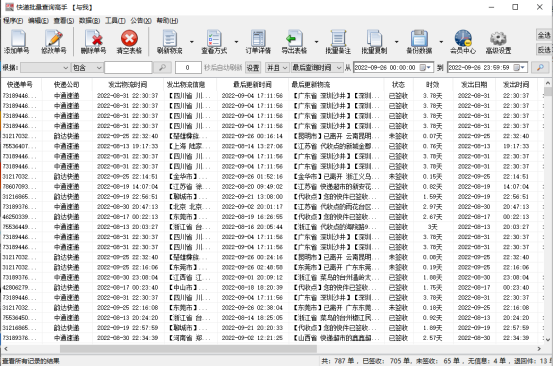Click the 反选 button
Image resolution: width=554 pixels, height=366 pixels.
[x=544, y=49]
